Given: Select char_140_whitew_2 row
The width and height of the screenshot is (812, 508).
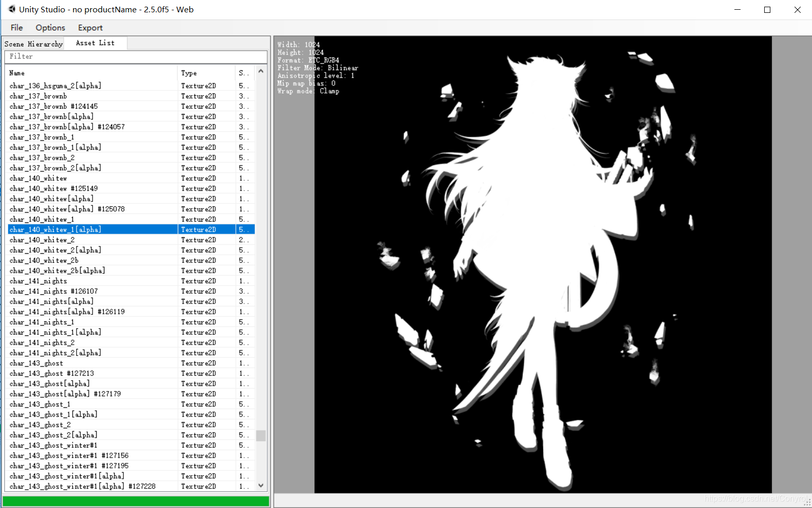Looking at the screenshot, I should tap(131, 240).
